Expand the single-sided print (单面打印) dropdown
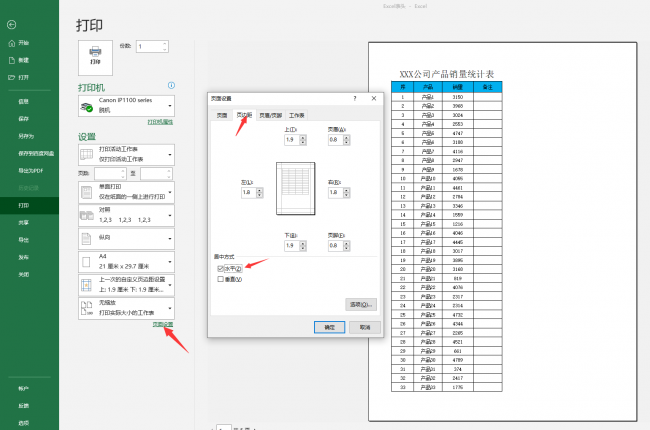Viewport: 650px width, 430px height. [x=170, y=192]
